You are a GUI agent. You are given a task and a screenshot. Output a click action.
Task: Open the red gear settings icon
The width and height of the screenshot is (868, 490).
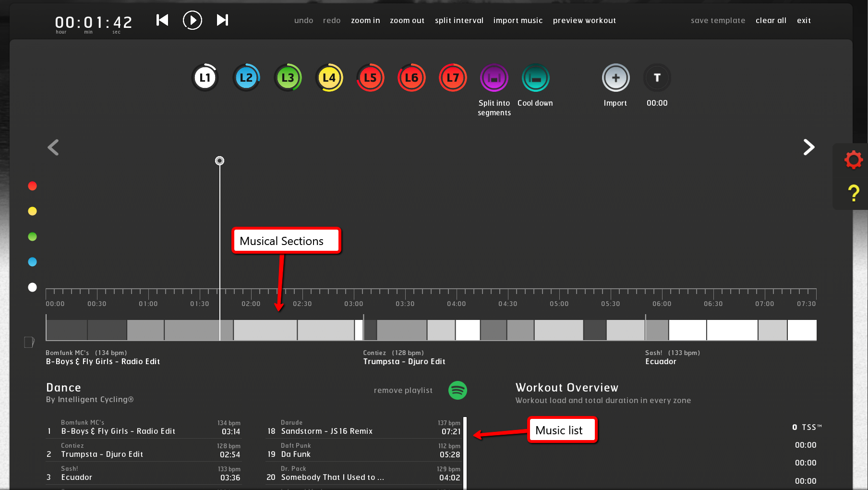853,160
